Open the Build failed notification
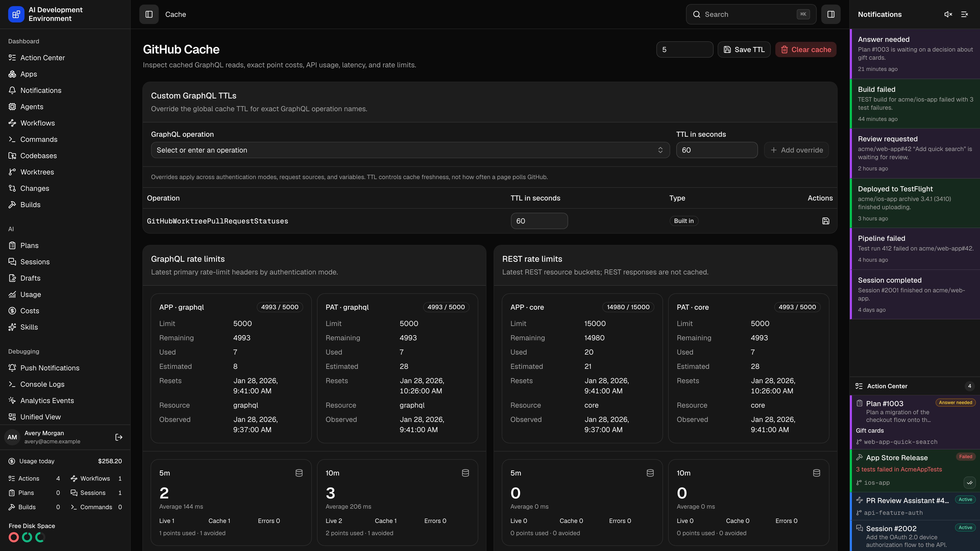Viewport: 980px width, 551px height. [915, 104]
